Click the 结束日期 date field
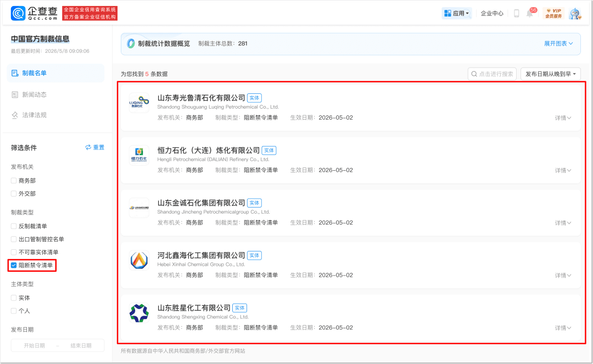This screenshot has height=364, width=593. [81, 345]
